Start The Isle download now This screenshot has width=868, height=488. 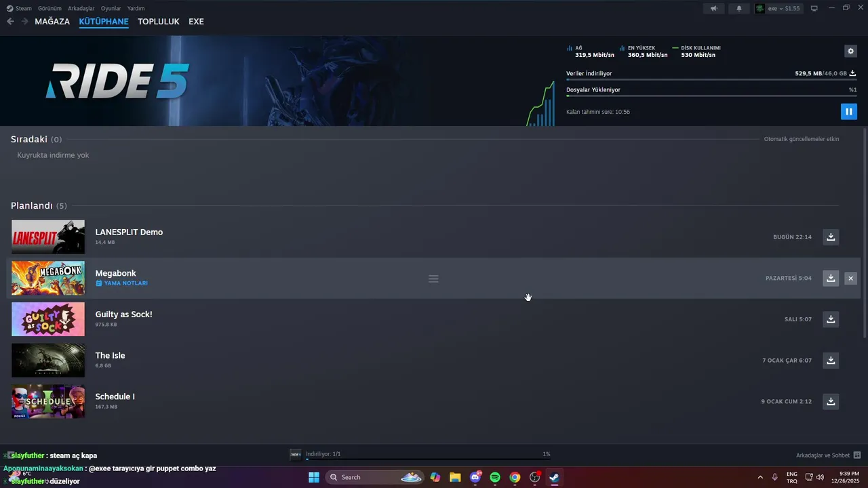pyautogui.click(x=831, y=361)
